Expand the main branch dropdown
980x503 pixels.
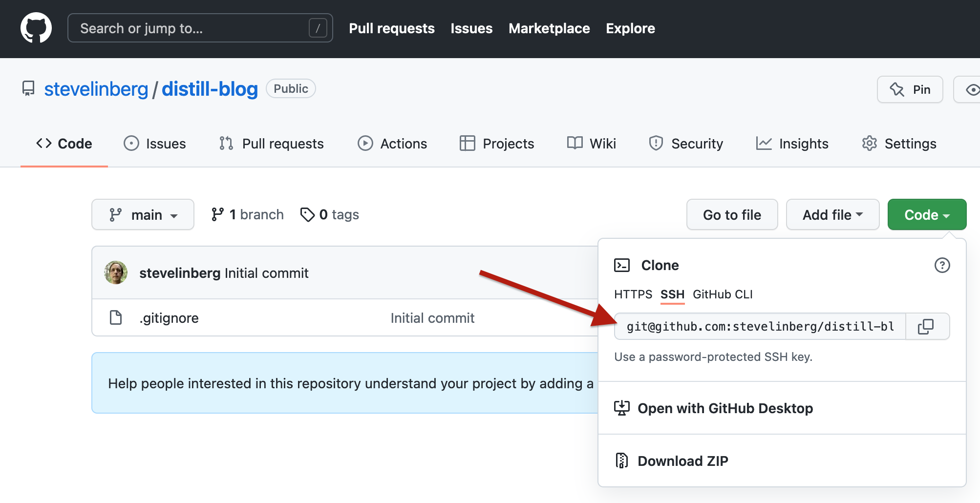pos(143,214)
